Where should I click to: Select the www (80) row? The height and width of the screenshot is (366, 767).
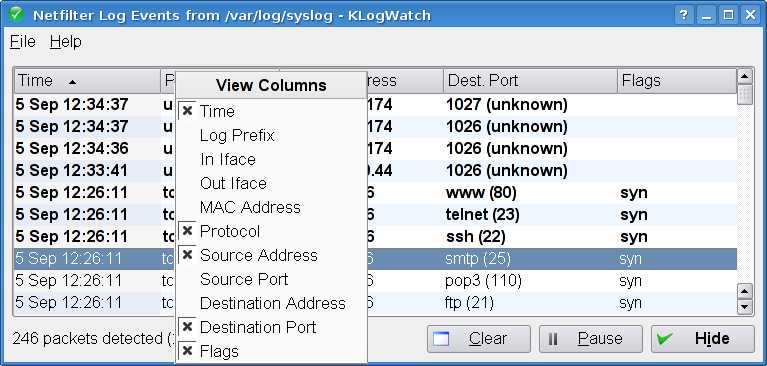(x=375, y=193)
